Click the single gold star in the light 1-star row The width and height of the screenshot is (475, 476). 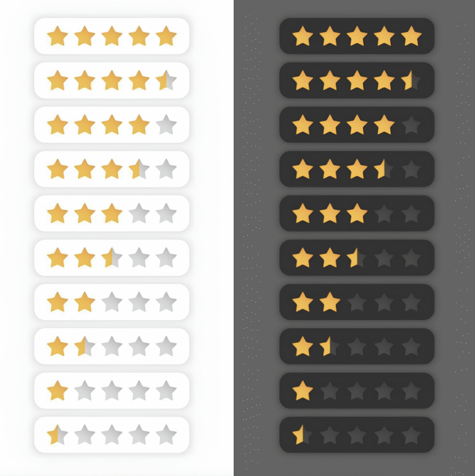[58, 391]
